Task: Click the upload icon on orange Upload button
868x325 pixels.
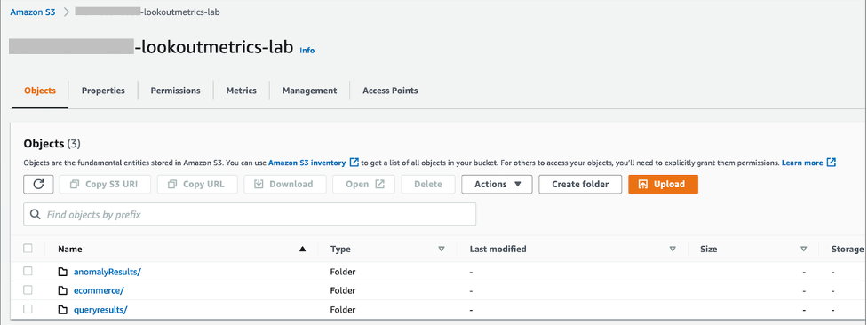Action: click(x=642, y=185)
